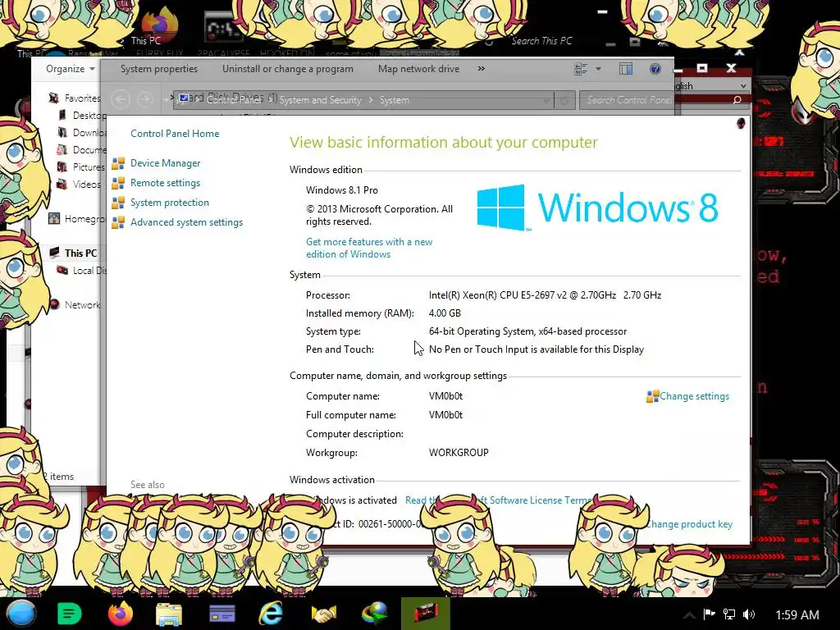Click System properties in Explorer toolbar
840x630 pixels.
pos(158,69)
